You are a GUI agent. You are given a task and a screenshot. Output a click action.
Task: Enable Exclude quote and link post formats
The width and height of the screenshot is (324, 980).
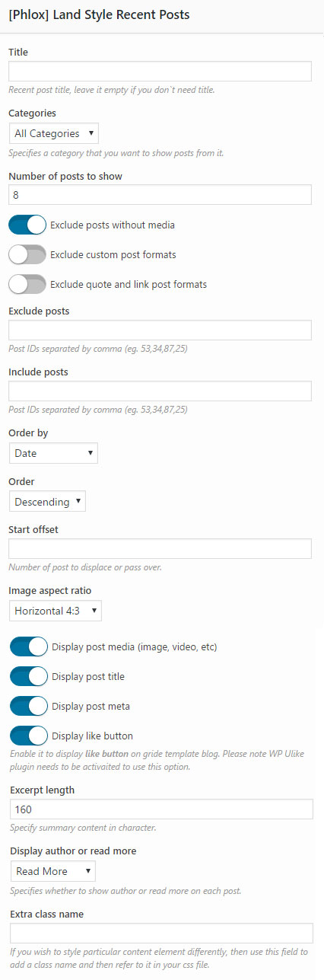pyautogui.click(x=27, y=284)
